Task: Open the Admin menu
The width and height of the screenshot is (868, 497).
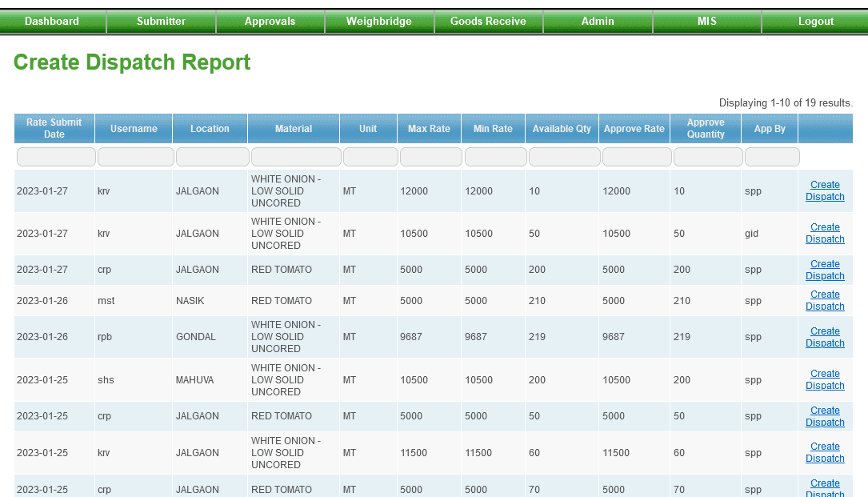Action: pyautogui.click(x=597, y=22)
